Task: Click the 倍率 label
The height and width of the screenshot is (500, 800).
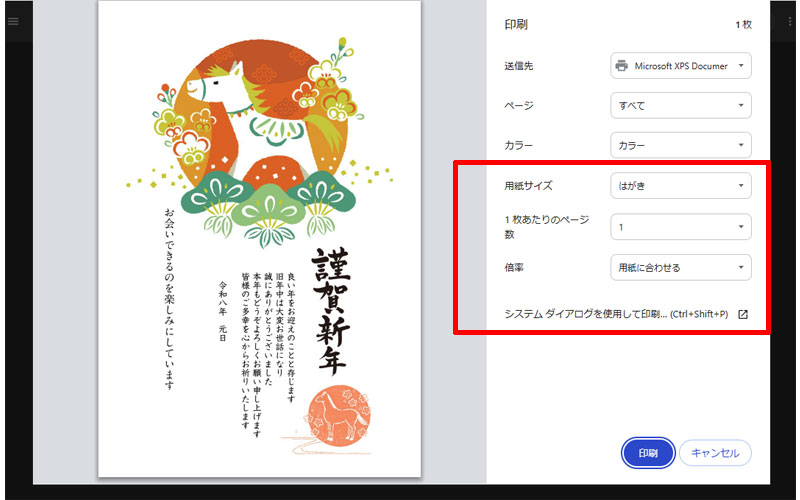Action: (x=514, y=267)
